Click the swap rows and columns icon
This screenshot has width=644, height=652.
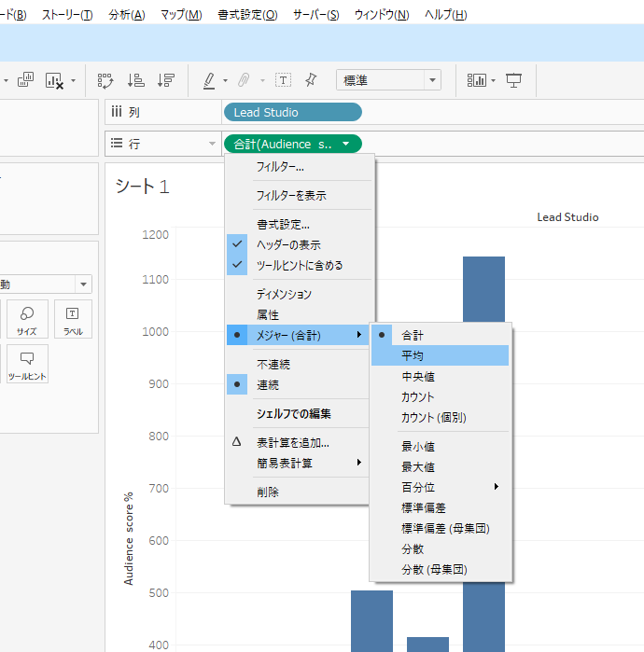point(105,80)
